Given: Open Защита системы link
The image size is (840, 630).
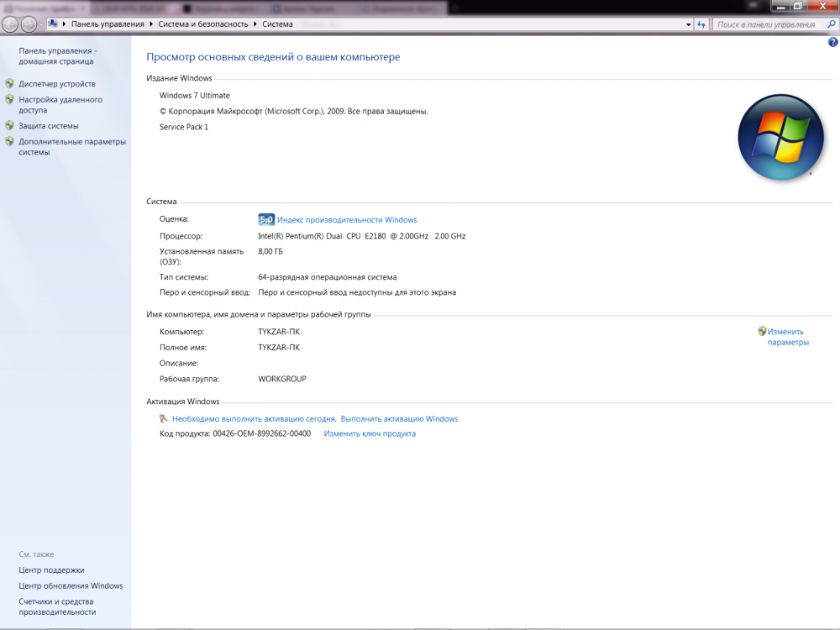Looking at the screenshot, I should [x=48, y=126].
